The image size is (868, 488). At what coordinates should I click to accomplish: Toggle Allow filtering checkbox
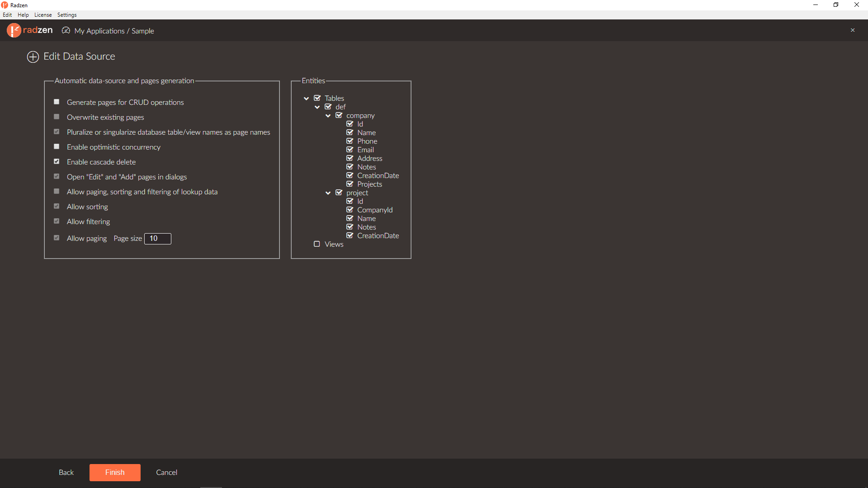57,221
